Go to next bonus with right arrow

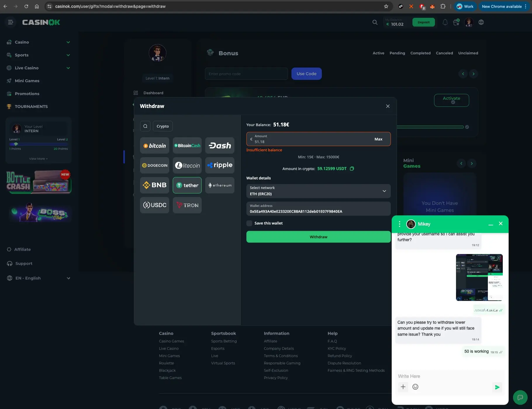[x=474, y=74]
